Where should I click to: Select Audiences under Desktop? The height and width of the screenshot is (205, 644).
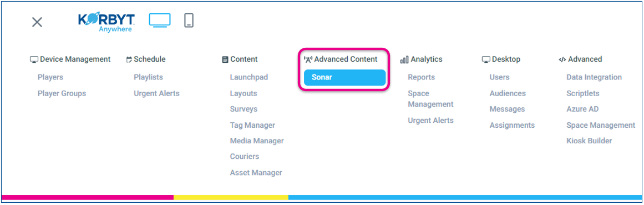pos(508,93)
